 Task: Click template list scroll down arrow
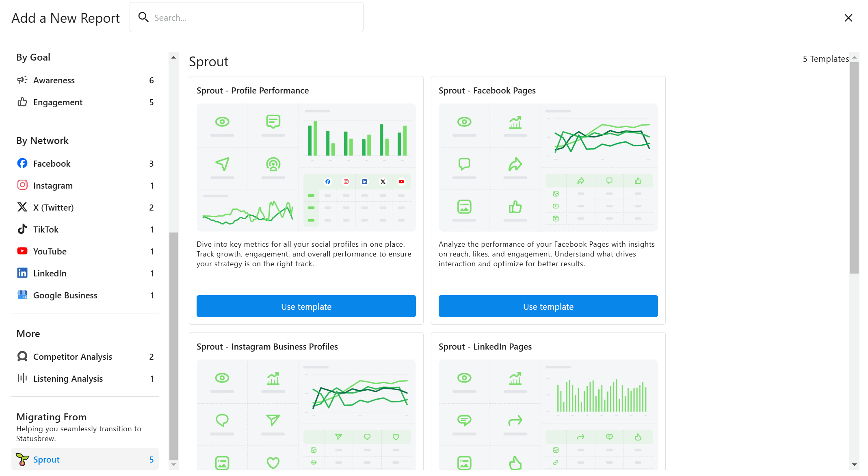tap(854, 464)
